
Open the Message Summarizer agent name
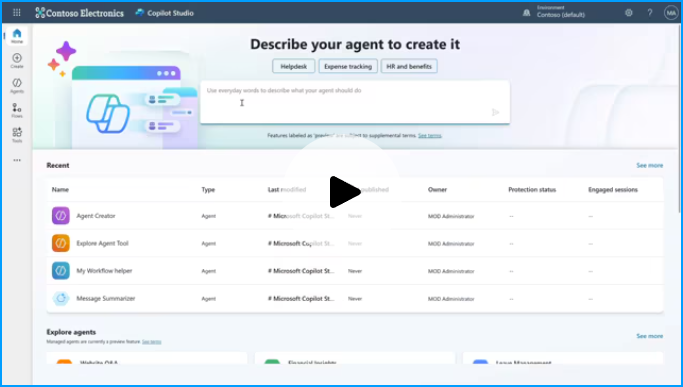click(106, 299)
